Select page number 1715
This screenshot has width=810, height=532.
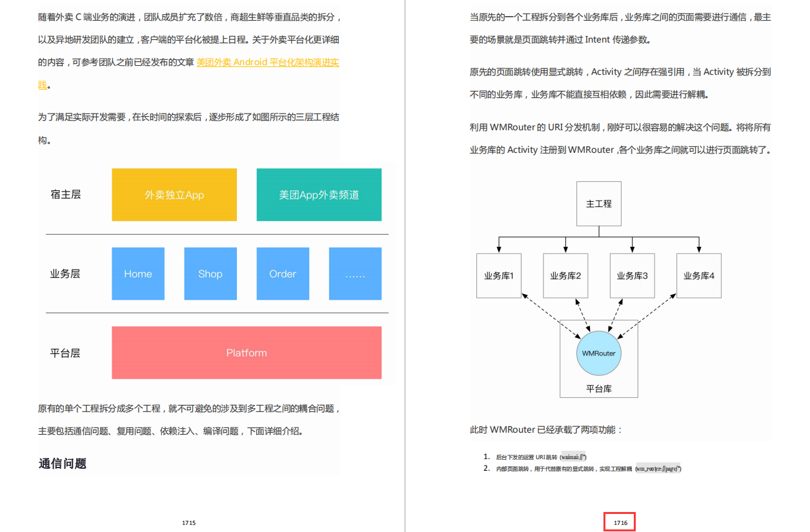pos(188,523)
